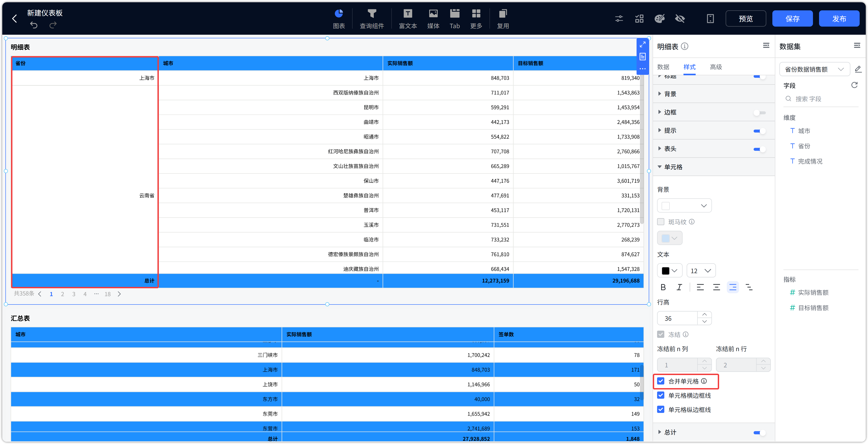Open the 图表 chart component menu
The width and height of the screenshot is (868, 444).
(339, 18)
